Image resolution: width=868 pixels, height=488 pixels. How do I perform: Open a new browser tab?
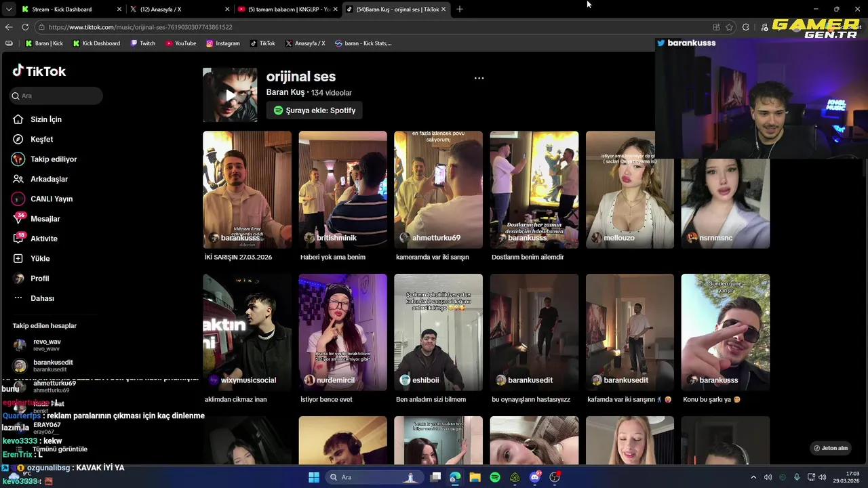[x=459, y=9]
